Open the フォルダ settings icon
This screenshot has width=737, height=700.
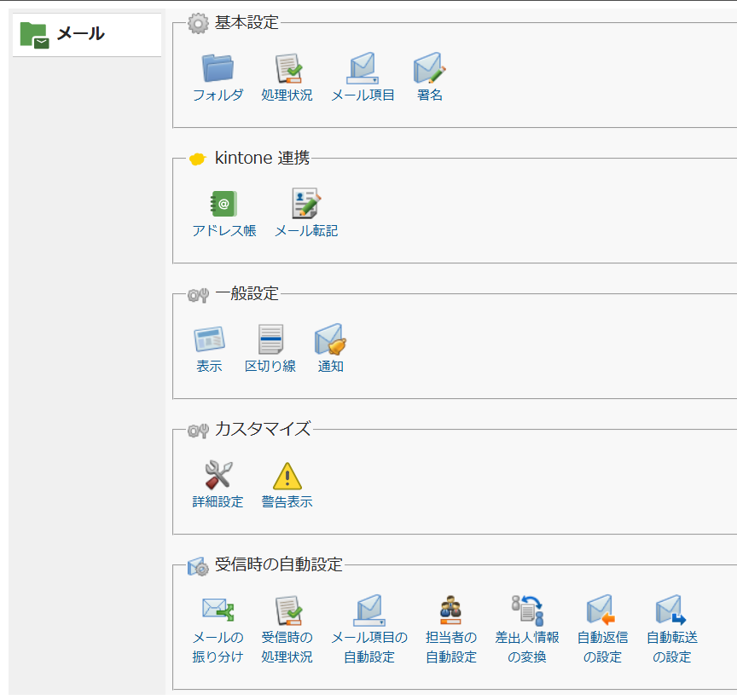click(x=218, y=68)
